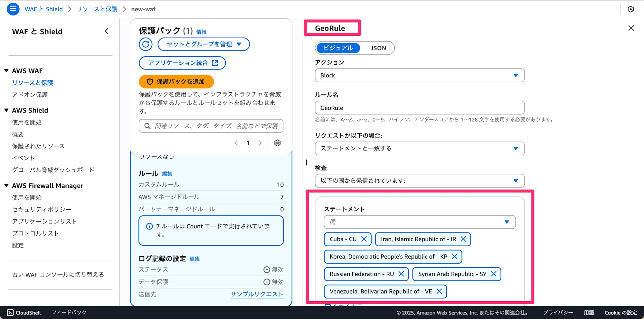Screen dimensions: 644x319
Task: Open プライバシー footer link
Action: pos(558,313)
